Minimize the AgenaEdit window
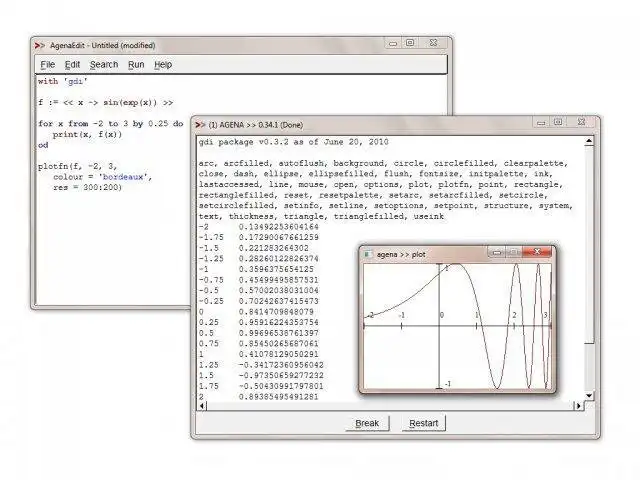Screen dimensions: 640x480 pyautogui.click(x=393, y=43)
